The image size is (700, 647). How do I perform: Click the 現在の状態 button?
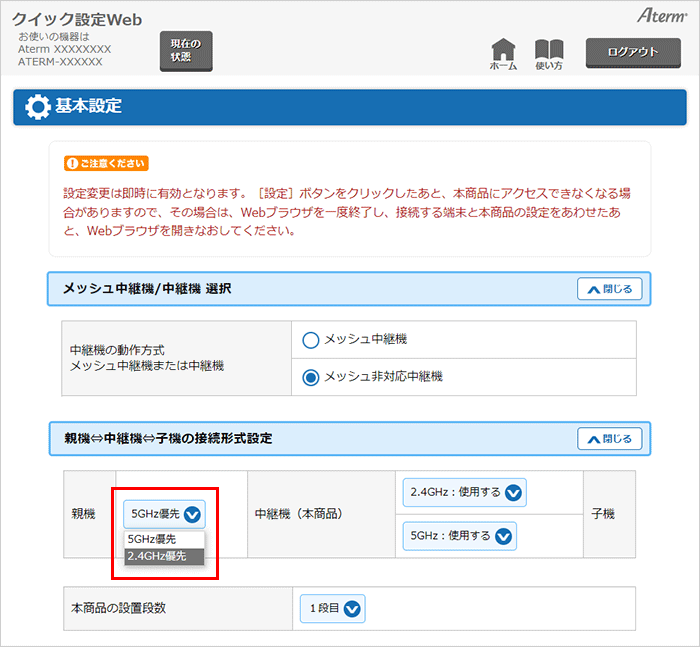186,51
